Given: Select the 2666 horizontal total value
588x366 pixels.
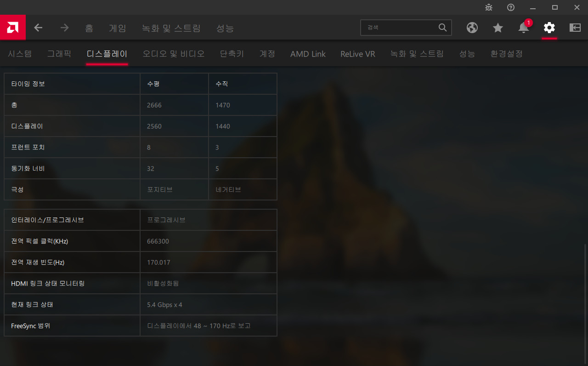Looking at the screenshot, I should pyautogui.click(x=154, y=105).
